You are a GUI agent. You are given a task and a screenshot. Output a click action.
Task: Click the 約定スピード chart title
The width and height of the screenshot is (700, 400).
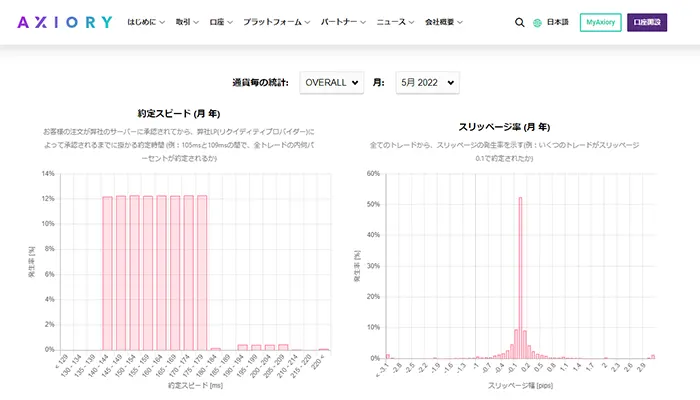pos(179,113)
